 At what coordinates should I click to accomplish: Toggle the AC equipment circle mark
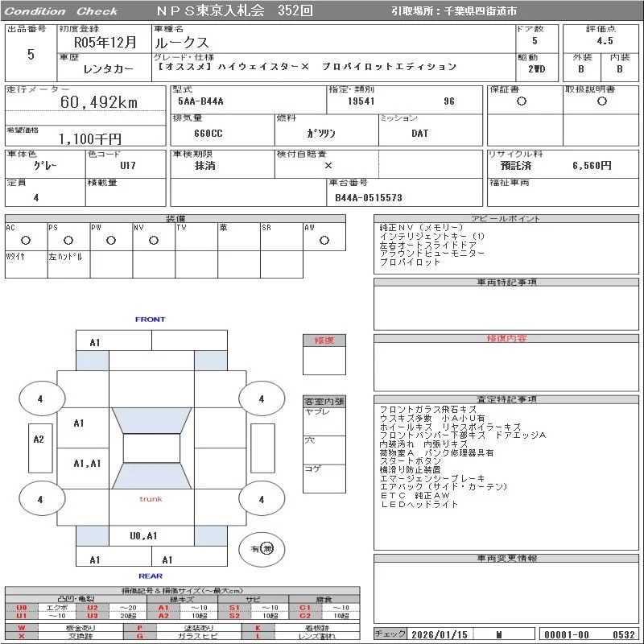[25, 240]
